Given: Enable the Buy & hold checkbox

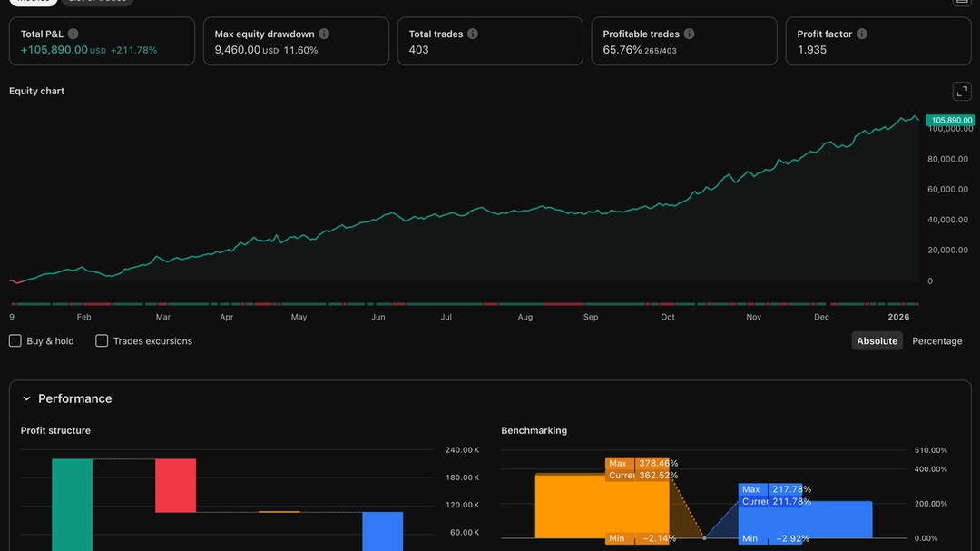Looking at the screenshot, I should click(15, 340).
